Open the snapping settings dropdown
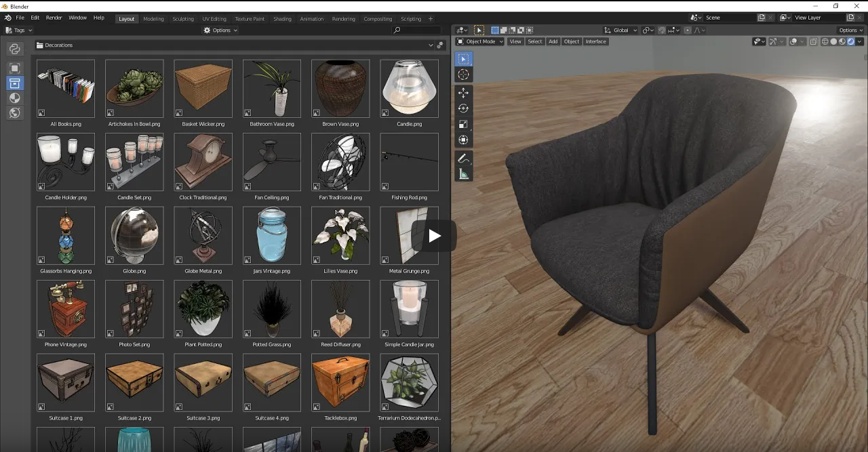Image resolution: width=868 pixels, height=452 pixels. point(673,30)
